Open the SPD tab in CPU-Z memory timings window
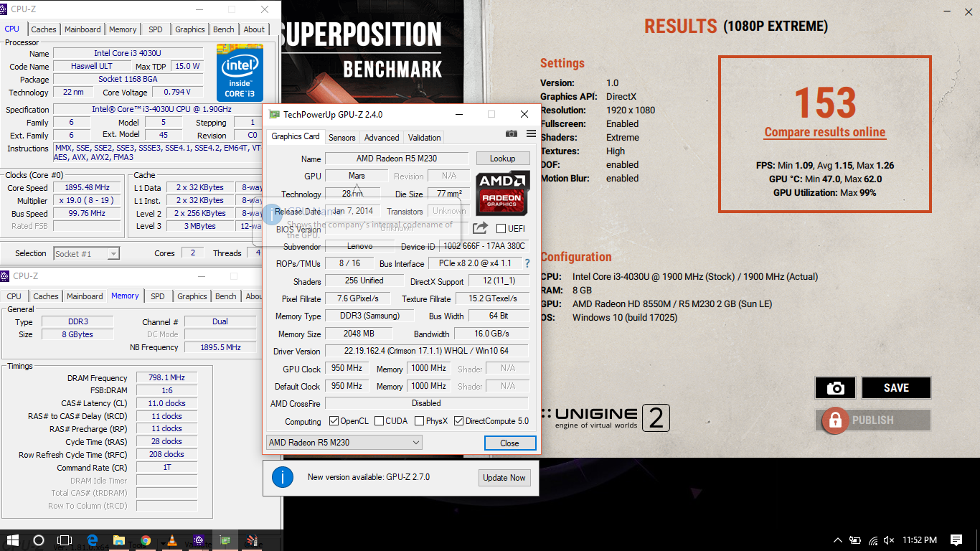The width and height of the screenshot is (980, 551). 158,296
